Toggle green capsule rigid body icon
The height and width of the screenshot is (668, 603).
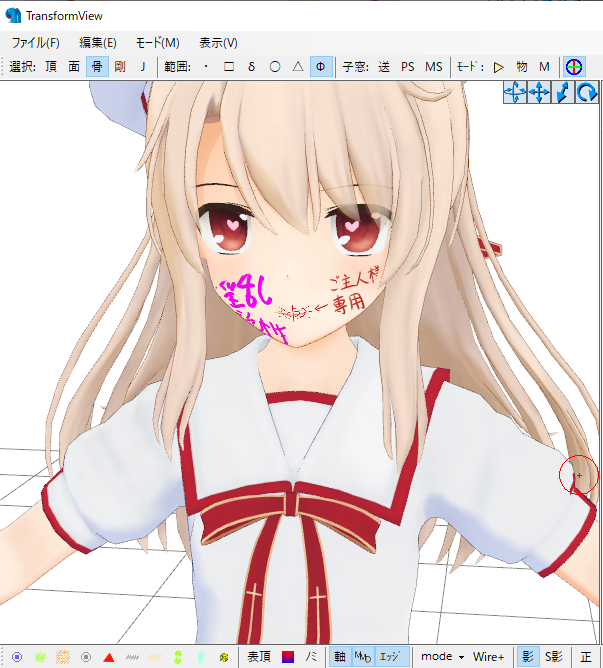pyautogui.click(x=178, y=657)
